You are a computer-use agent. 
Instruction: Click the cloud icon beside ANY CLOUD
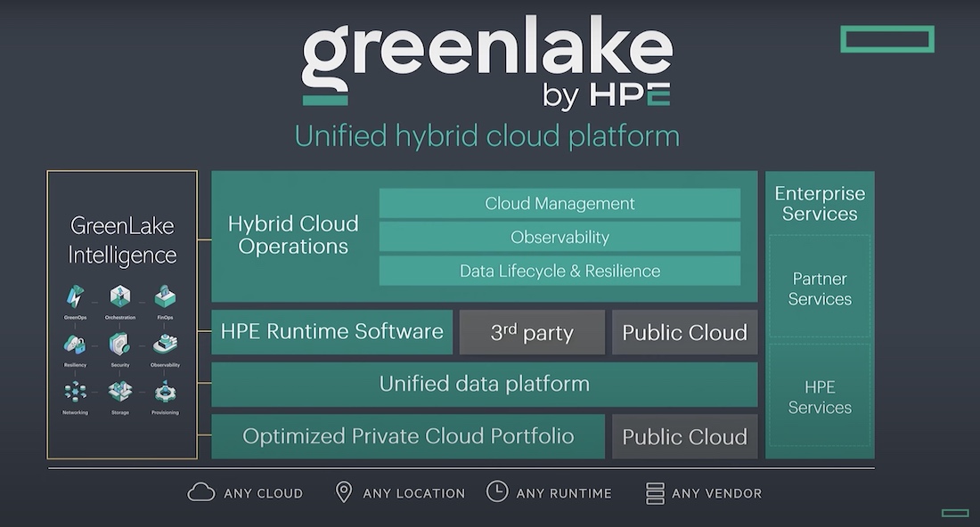(201, 492)
